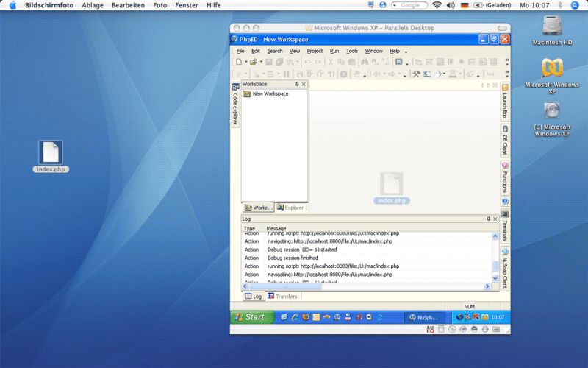Open the Edit menu in PhpED
The image size is (588, 368).
click(255, 51)
